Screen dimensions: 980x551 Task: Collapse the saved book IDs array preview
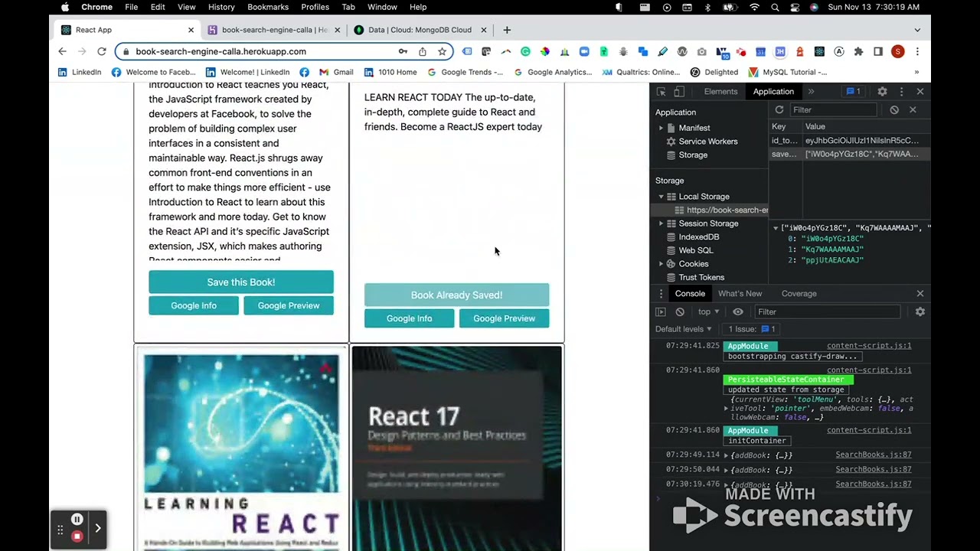tap(776, 228)
